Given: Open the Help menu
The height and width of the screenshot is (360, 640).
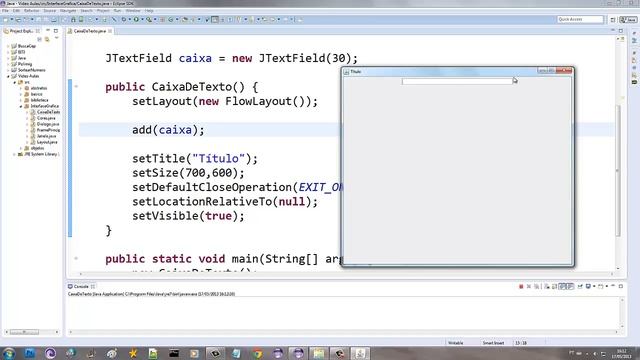Looking at the screenshot, I should (x=149, y=11).
